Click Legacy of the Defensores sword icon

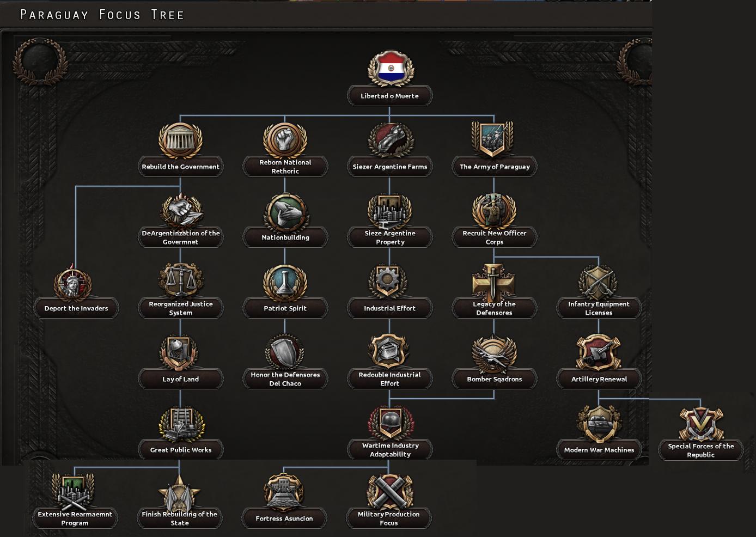click(493, 282)
